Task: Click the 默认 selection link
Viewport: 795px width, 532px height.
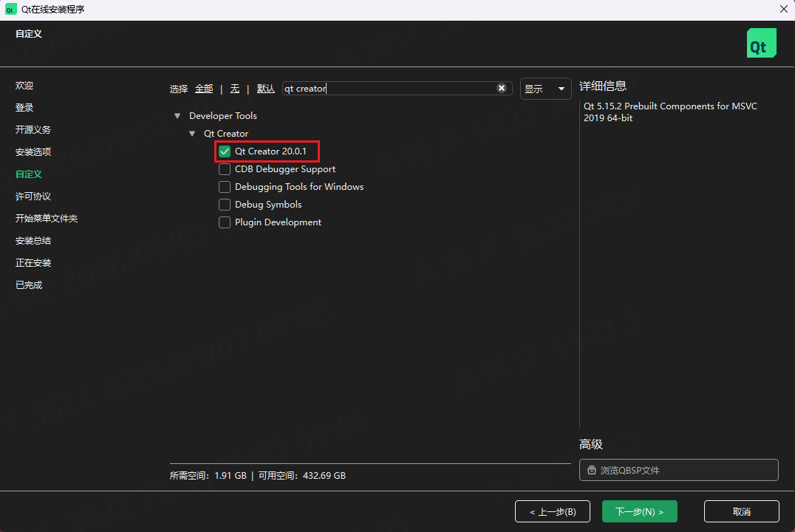Action: 266,89
